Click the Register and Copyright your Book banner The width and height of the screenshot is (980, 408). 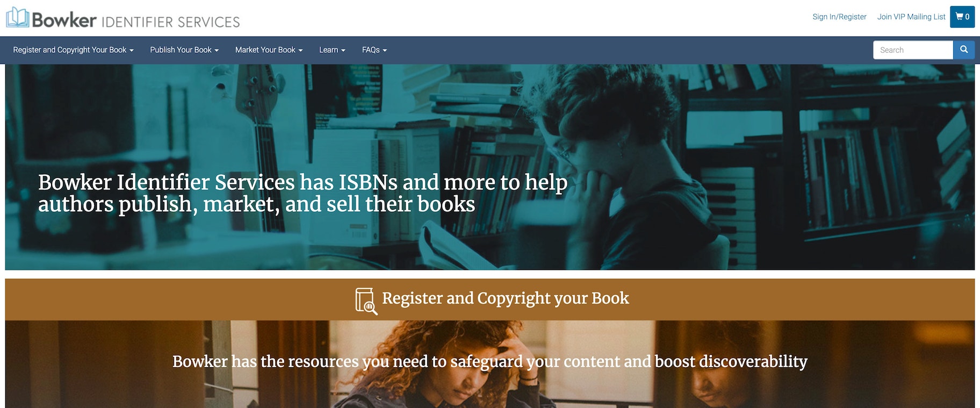(x=490, y=299)
